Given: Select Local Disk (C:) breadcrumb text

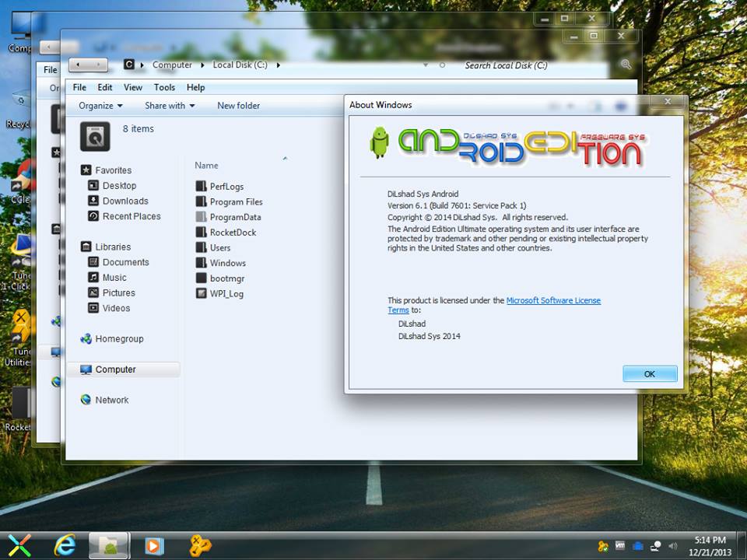Looking at the screenshot, I should pyautogui.click(x=240, y=65).
